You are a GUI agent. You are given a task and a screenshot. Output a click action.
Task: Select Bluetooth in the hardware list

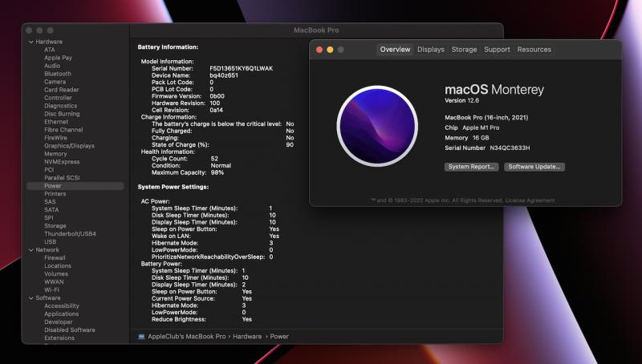tap(58, 74)
